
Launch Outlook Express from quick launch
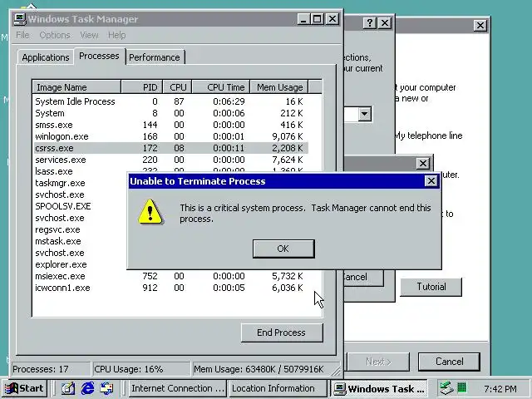pos(107,388)
